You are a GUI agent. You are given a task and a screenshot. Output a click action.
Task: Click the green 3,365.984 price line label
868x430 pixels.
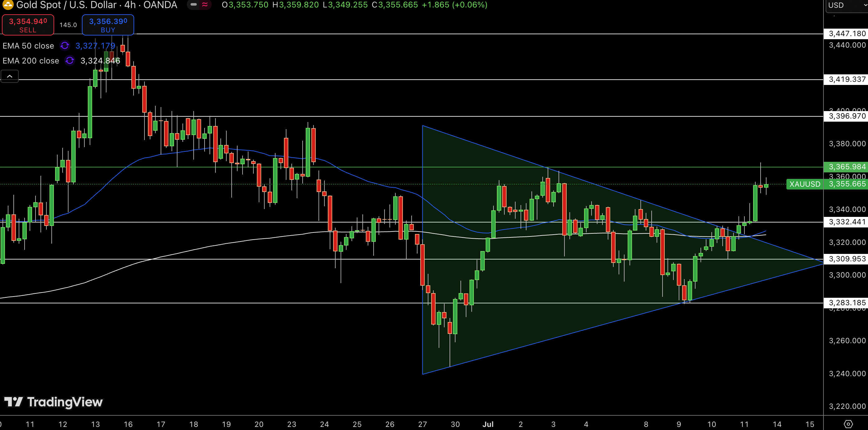click(846, 167)
